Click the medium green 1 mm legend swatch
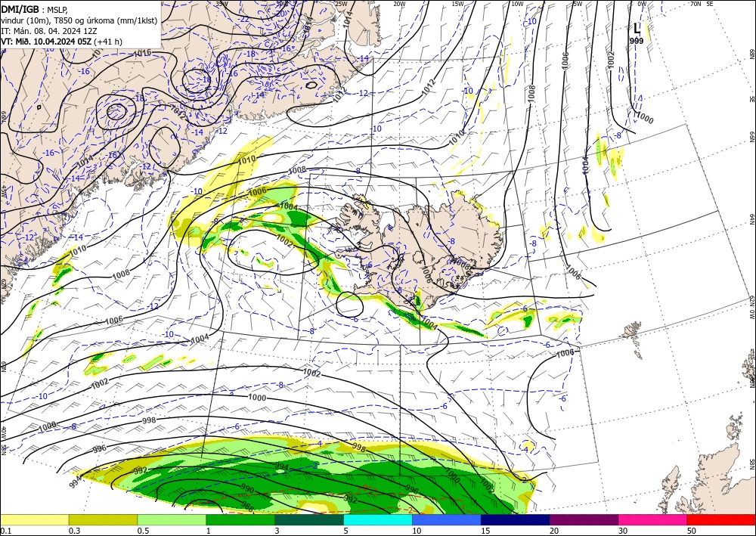 (240, 519)
